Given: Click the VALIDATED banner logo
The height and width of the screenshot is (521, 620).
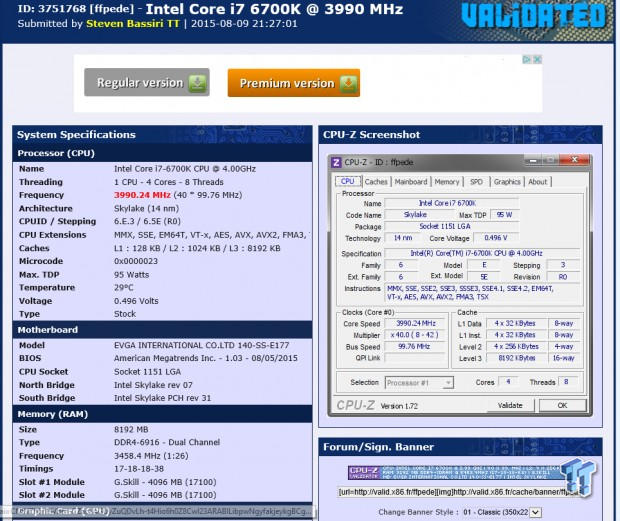Looking at the screenshot, I should (x=533, y=16).
